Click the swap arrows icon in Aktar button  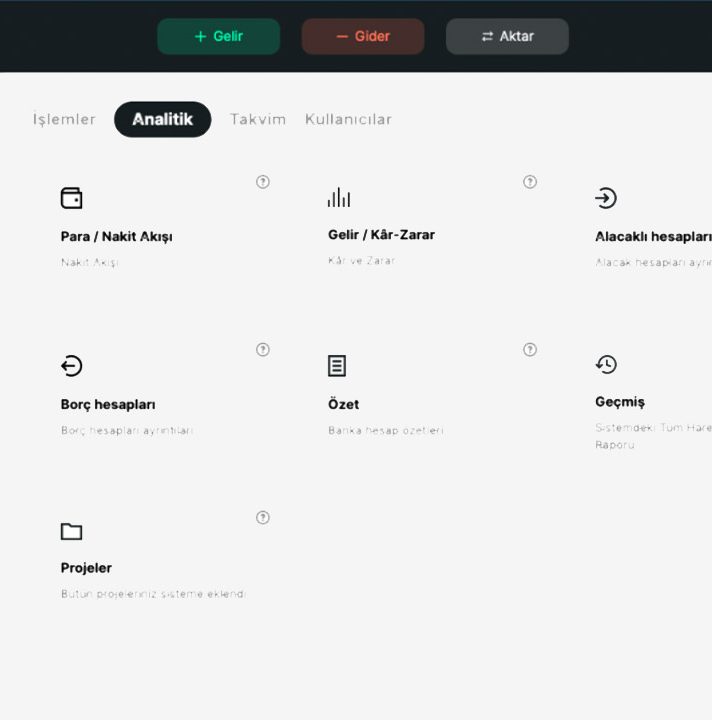tap(487, 36)
